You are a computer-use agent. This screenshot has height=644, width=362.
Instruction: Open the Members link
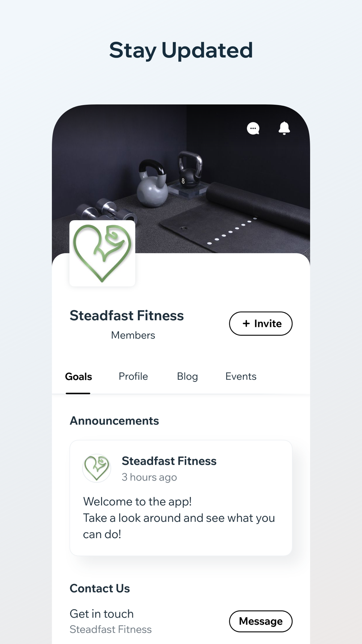[133, 335]
